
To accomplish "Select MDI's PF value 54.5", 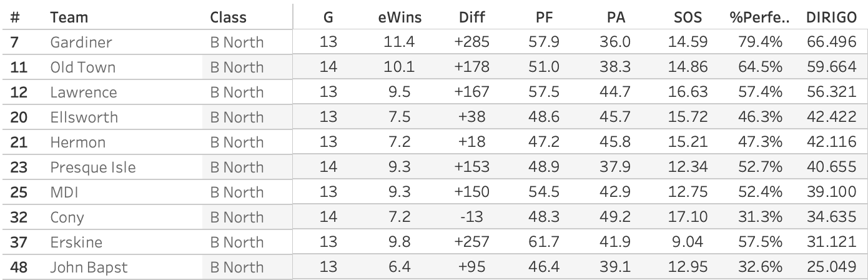I will 544,192.
